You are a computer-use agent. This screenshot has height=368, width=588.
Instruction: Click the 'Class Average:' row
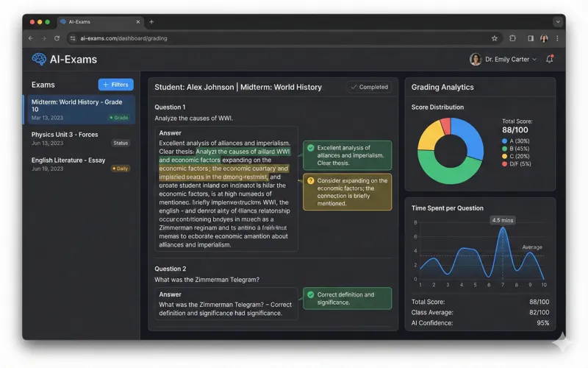point(480,312)
